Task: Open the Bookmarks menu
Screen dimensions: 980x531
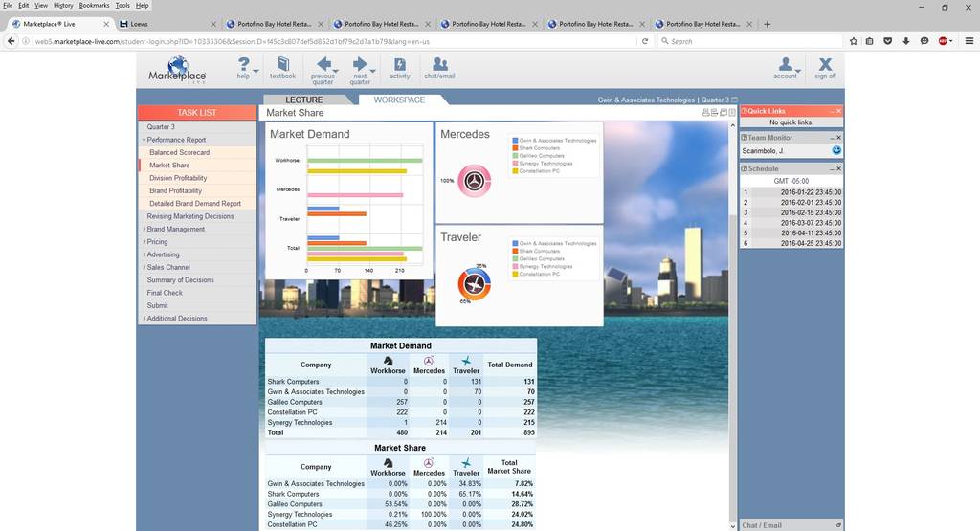Action: [95, 5]
